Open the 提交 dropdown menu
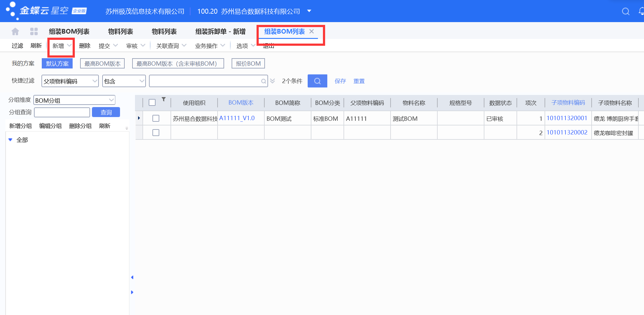 click(x=108, y=46)
